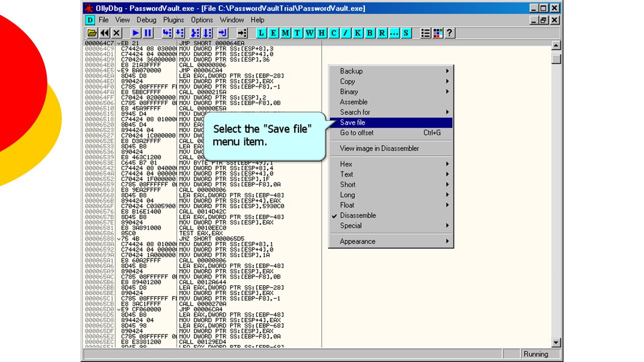Show Threads with T button

[x=298, y=33]
